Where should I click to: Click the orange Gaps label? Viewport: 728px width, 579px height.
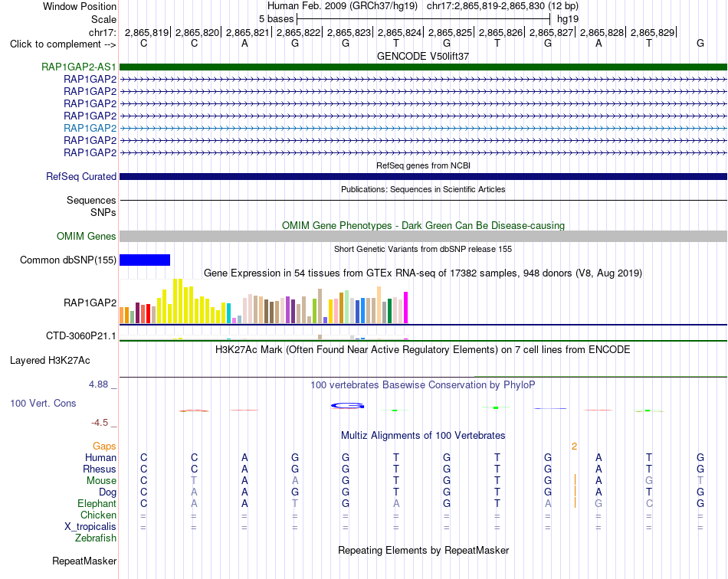[x=104, y=447]
